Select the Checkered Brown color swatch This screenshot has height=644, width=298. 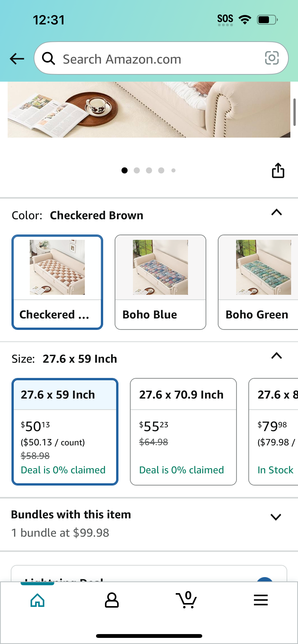pyautogui.click(x=57, y=282)
